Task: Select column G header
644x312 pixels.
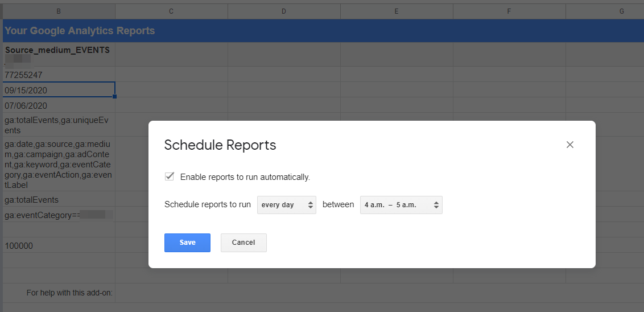Action: (x=605, y=11)
